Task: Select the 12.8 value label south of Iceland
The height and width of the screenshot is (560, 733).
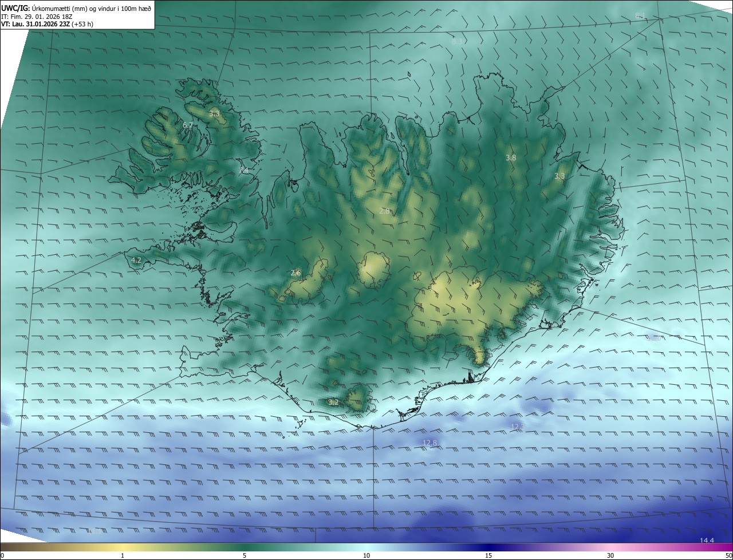Action: tap(429, 443)
